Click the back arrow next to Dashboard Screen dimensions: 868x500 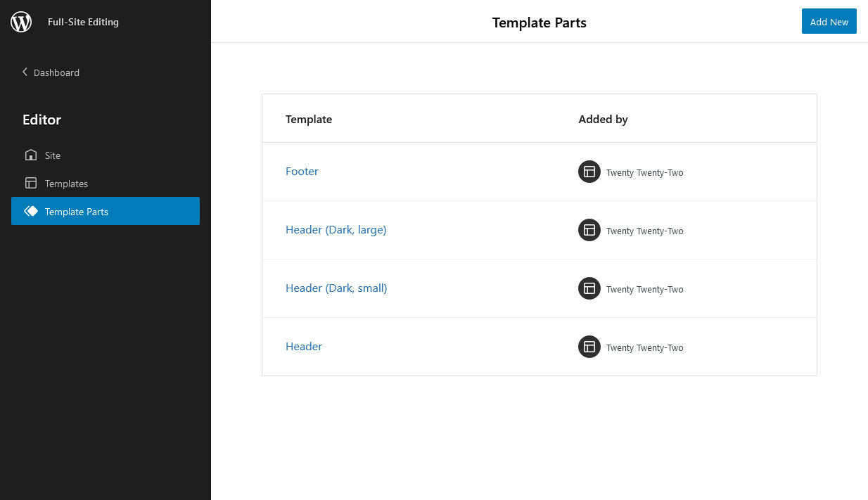click(25, 72)
